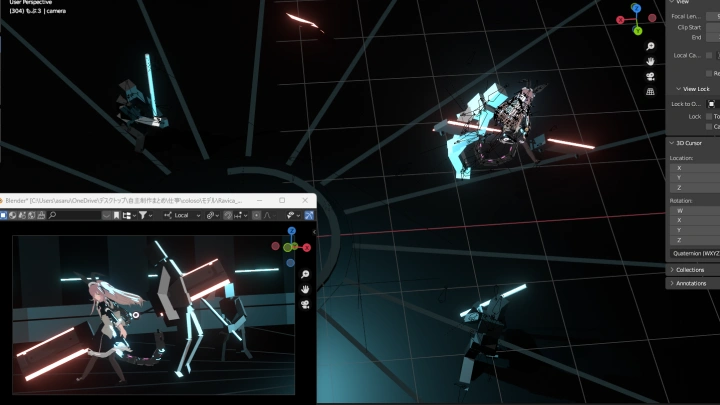Viewport: 720px width, 405px height.
Task: Click the clip End field
Action: click(x=713, y=37)
